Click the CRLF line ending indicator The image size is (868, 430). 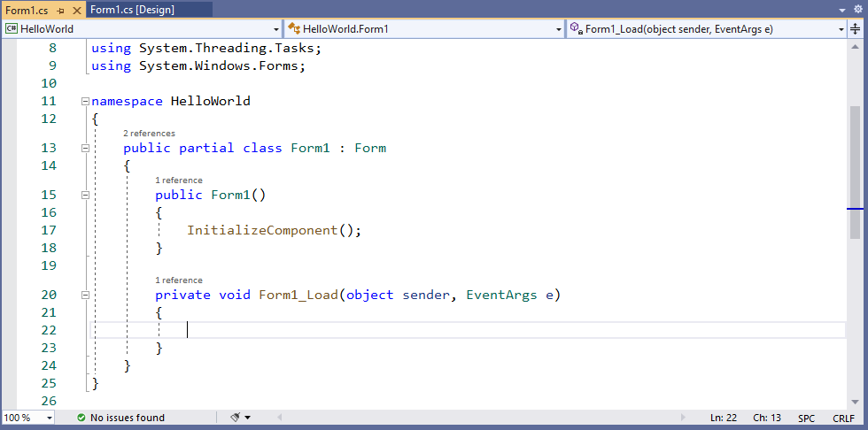(x=843, y=418)
